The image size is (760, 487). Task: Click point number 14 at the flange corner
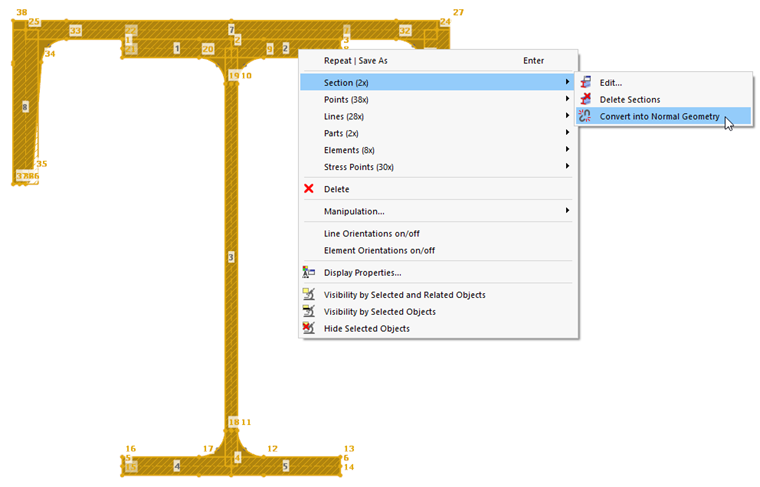[x=349, y=467]
